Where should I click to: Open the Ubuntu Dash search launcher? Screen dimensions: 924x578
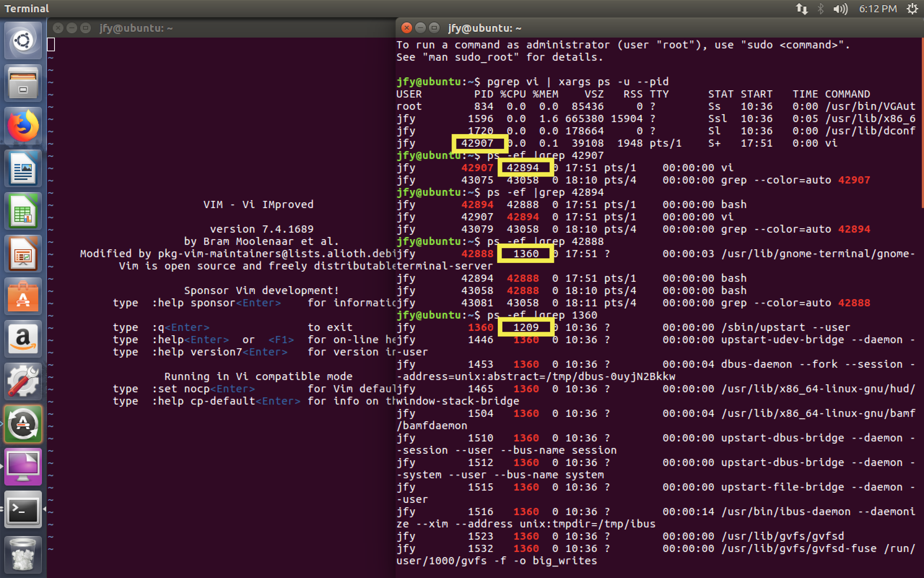[23, 40]
